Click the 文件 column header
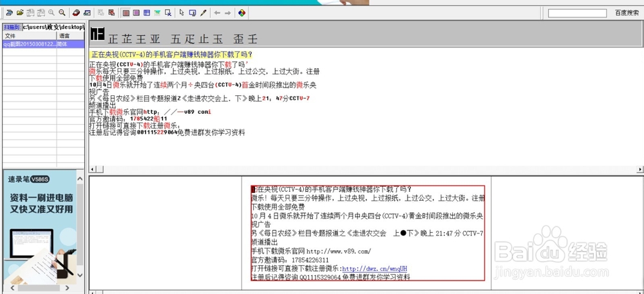The image size is (644, 294). click(x=29, y=36)
